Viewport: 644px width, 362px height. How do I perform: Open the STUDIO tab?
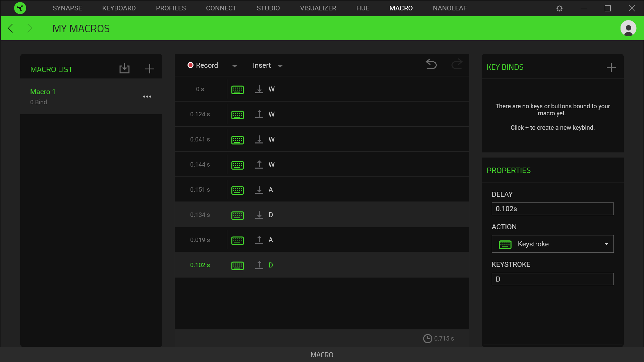tap(268, 8)
